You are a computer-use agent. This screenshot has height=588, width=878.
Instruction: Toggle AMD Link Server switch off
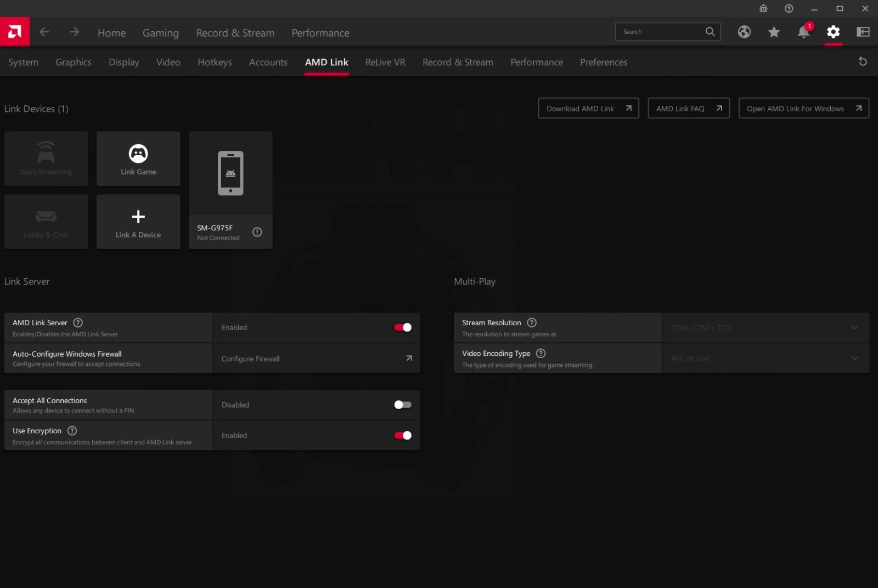[403, 327]
